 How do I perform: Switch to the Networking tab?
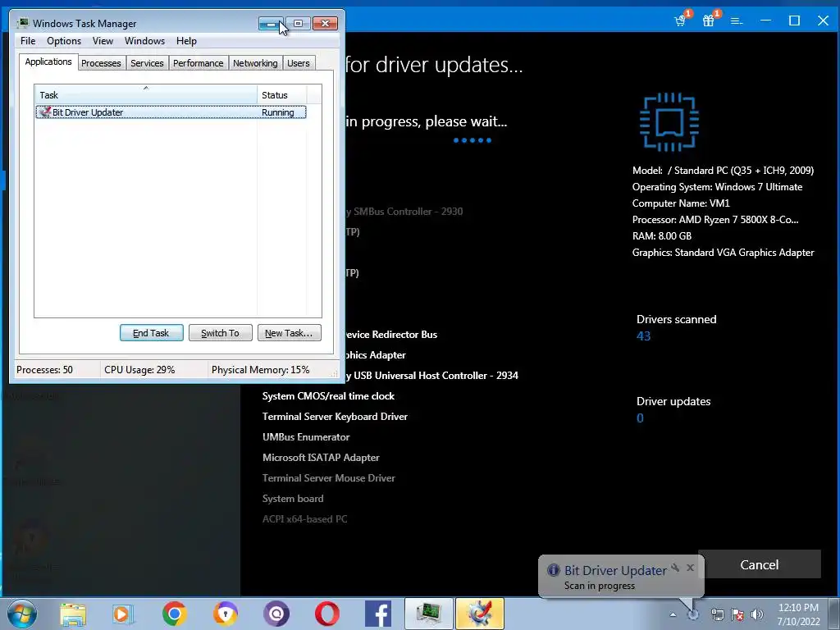(255, 63)
